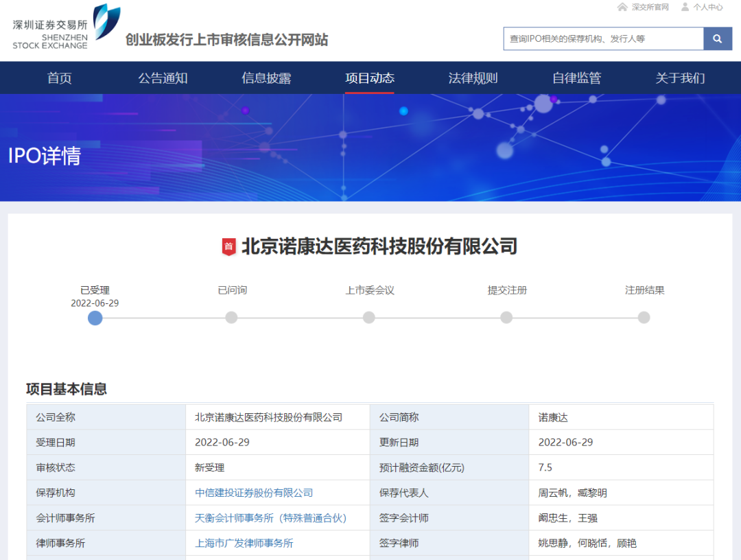
Task: Click the 已受理 progress step dot
Action: click(x=95, y=318)
